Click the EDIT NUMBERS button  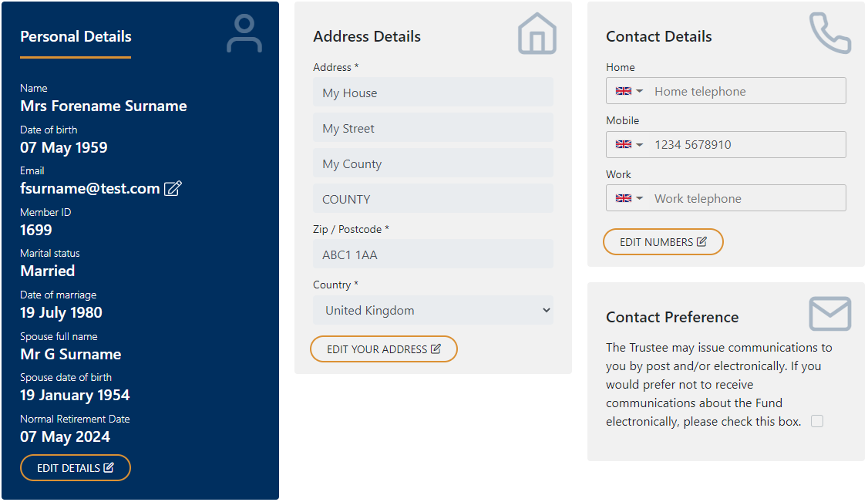[x=663, y=242]
